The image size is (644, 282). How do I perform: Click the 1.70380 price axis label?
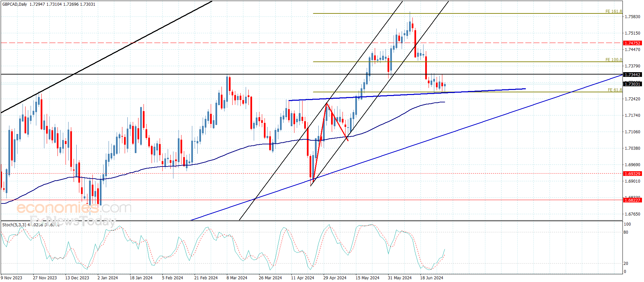pyautogui.click(x=632, y=148)
